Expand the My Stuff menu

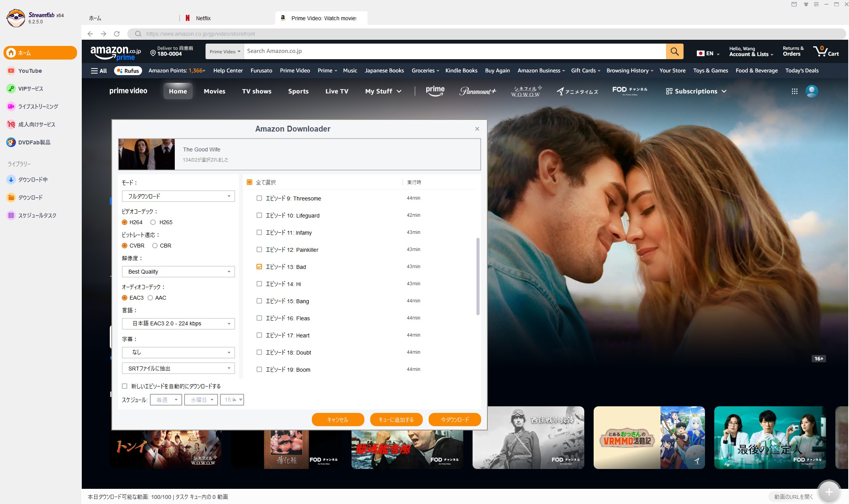(383, 91)
